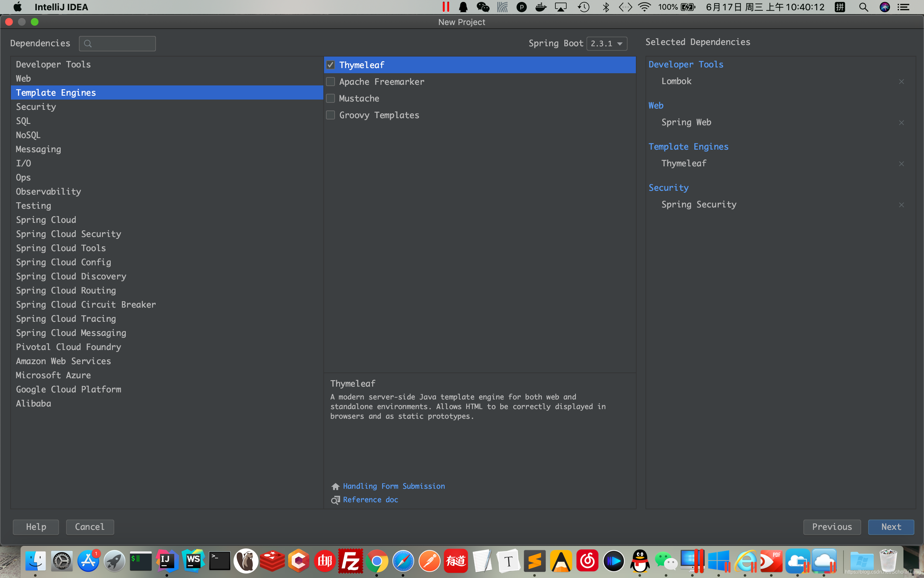
Task: Choose the I/O category
Action: pyautogui.click(x=167, y=163)
